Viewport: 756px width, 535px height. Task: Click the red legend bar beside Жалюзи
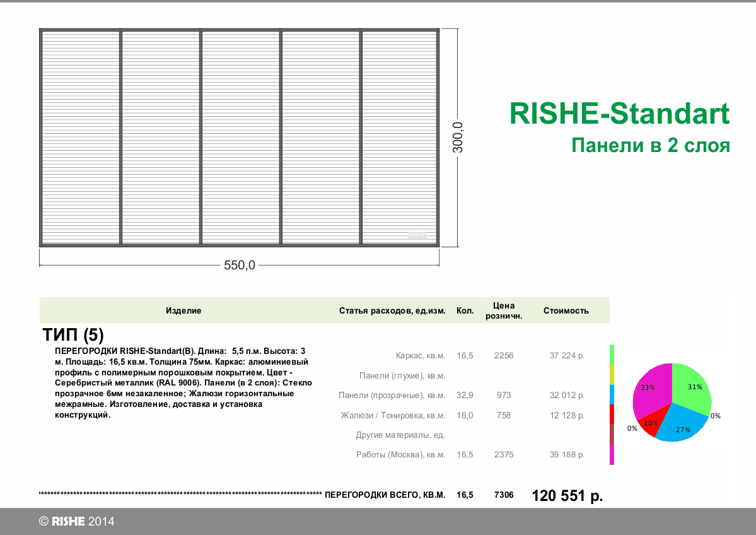pos(612,414)
